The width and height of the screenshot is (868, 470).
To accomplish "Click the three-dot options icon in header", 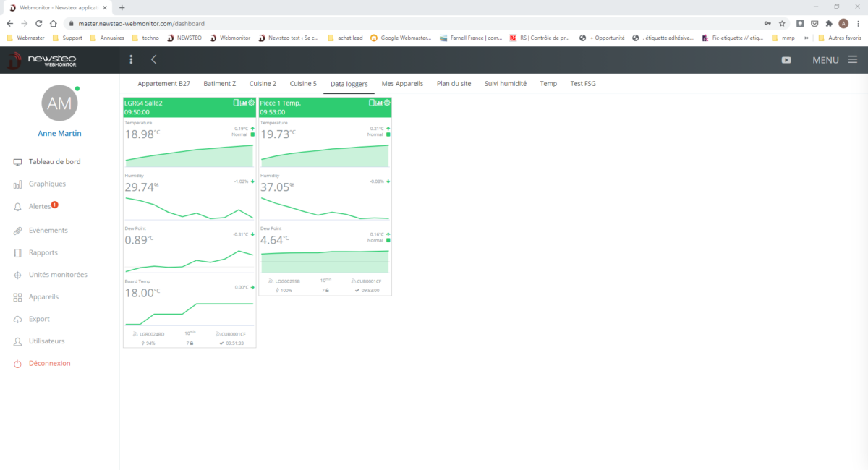I will (131, 59).
